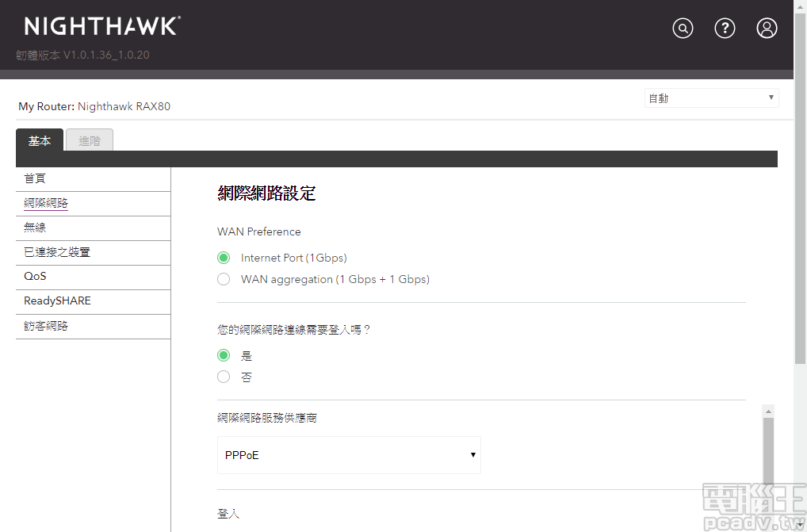Select Internet Port (1Gbps) radio button
807x532 pixels.
224,258
